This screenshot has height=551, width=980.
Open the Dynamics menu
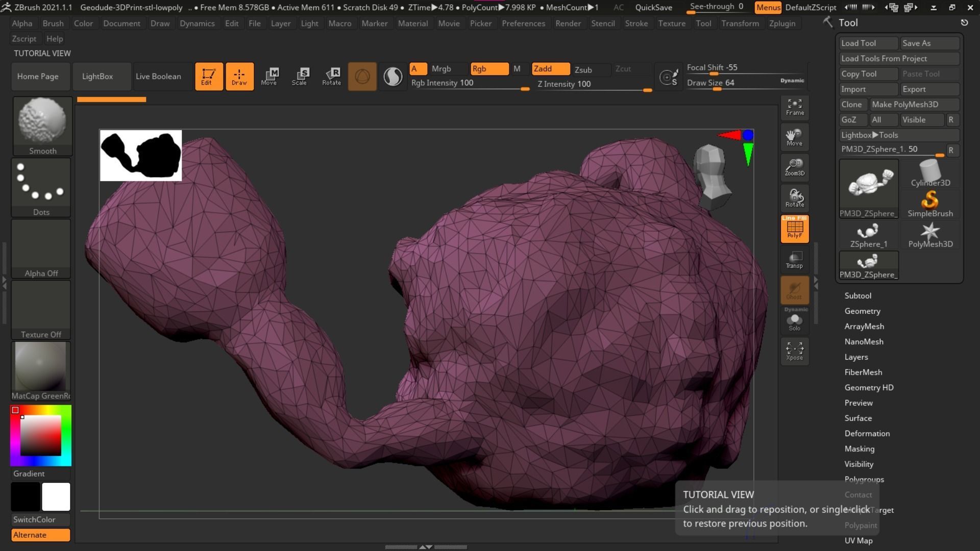[197, 23]
